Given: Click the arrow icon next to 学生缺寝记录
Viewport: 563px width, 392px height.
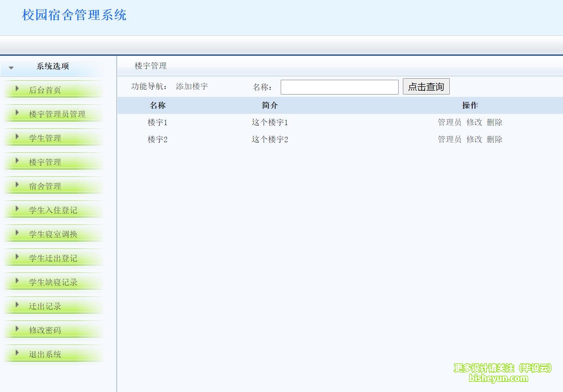Looking at the screenshot, I should 17,281.
